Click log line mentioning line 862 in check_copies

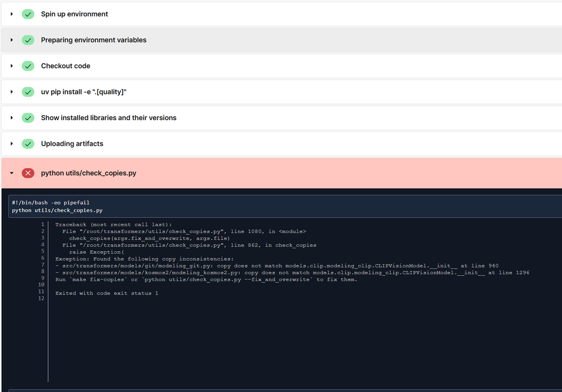click(189, 245)
